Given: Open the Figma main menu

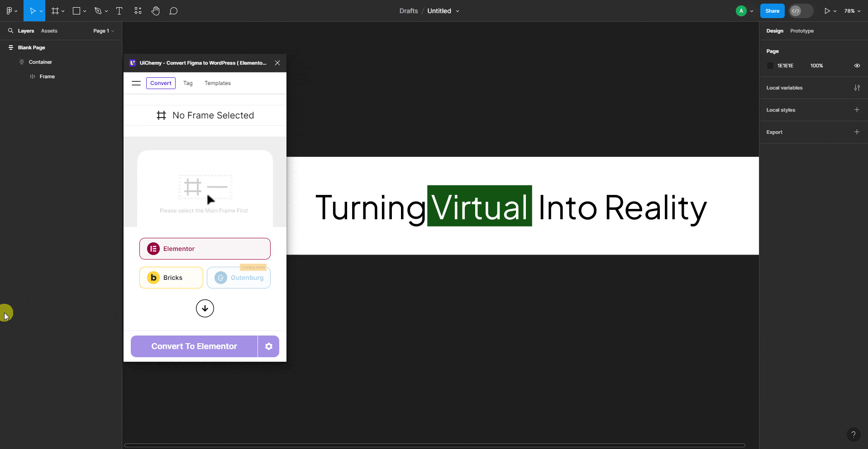Looking at the screenshot, I should coord(9,10).
